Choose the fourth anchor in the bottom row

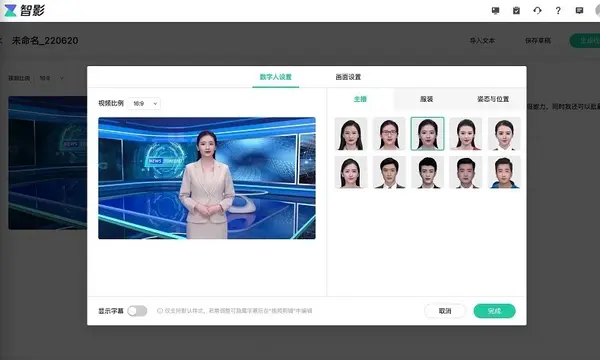click(466, 172)
